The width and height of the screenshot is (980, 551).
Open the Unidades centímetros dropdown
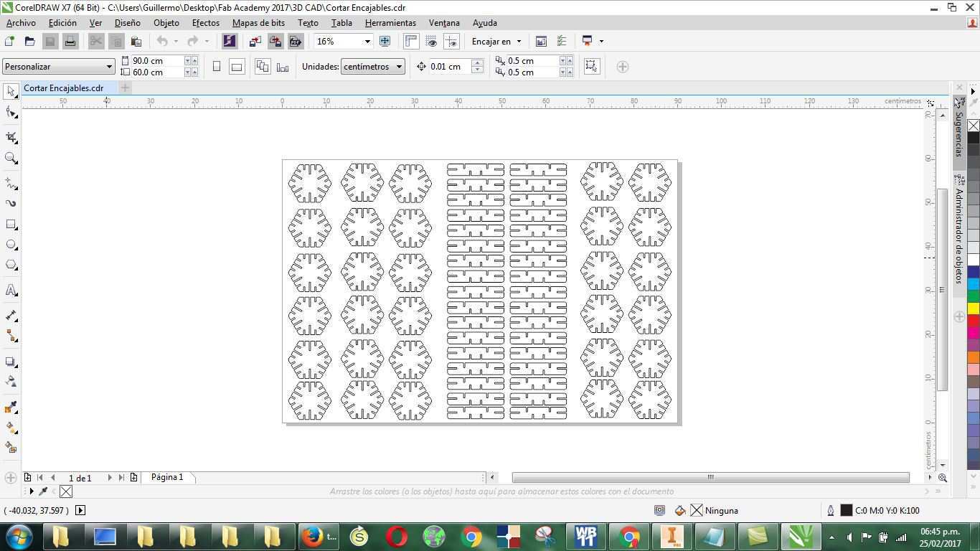click(x=399, y=67)
